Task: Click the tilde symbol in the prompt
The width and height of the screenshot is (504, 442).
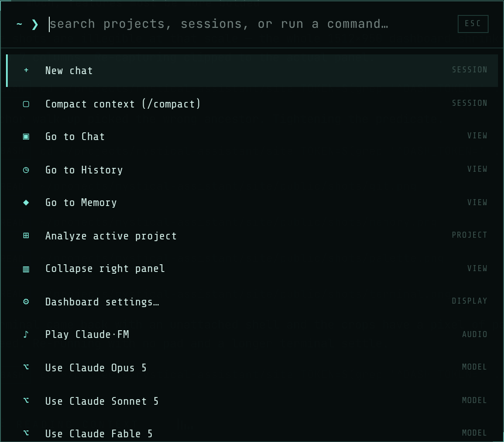Action: (19, 24)
